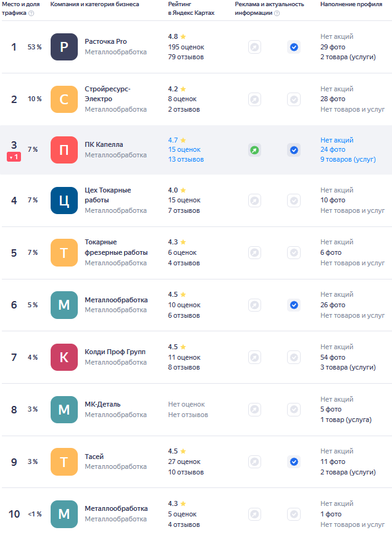
Task: Click the Тасей company logo
Action: coord(64,461)
